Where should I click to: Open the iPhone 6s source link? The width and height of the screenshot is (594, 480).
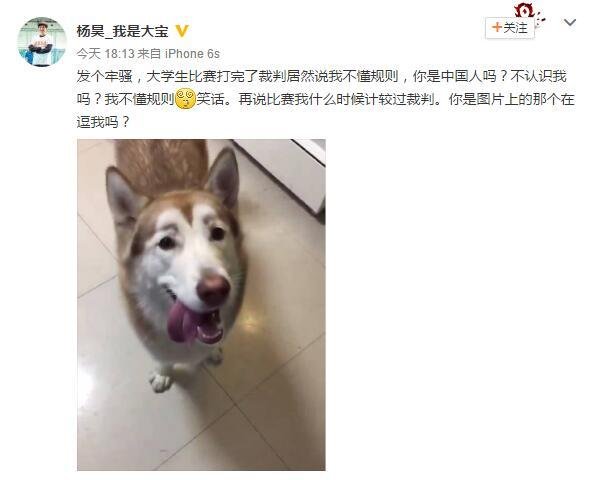tap(192, 54)
